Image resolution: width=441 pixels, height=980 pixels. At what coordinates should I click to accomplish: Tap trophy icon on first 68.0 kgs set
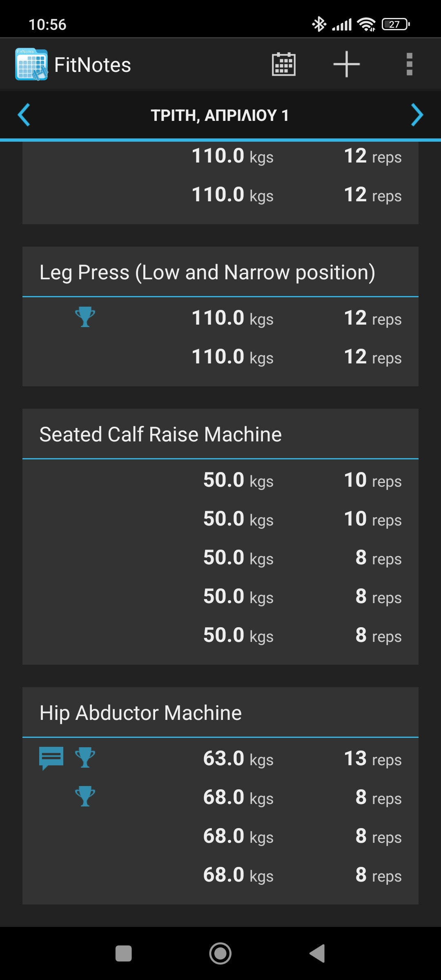(x=85, y=797)
